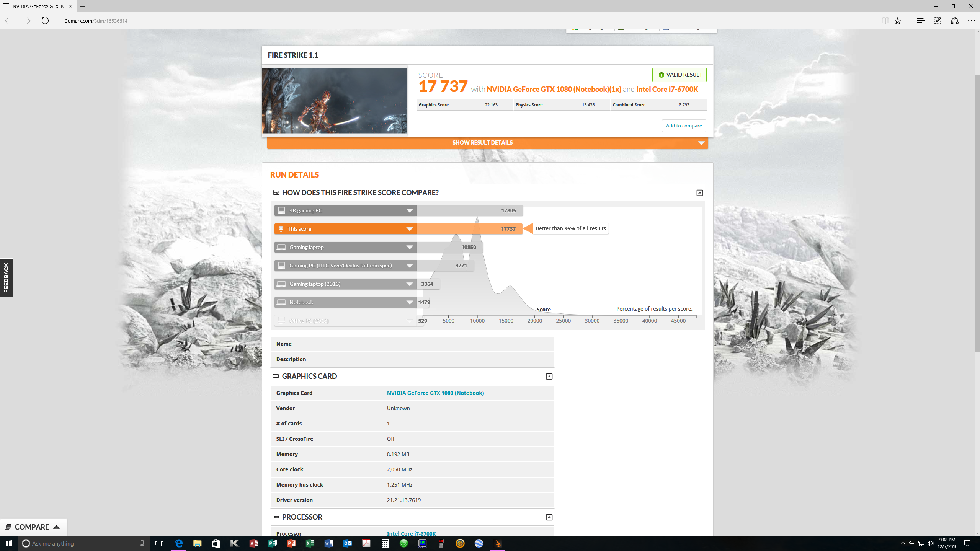The height and width of the screenshot is (551, 980).
Task: Click the Task View taskbar icon
Action: (159, 543)
